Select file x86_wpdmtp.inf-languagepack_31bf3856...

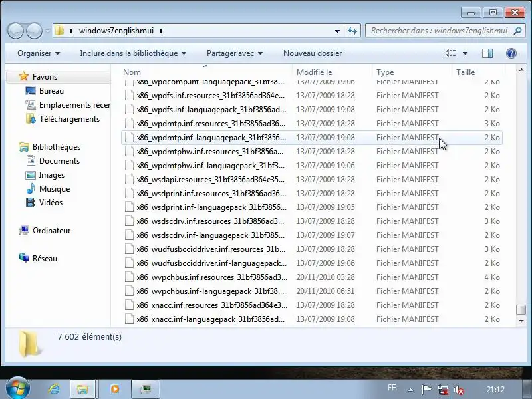312,138
